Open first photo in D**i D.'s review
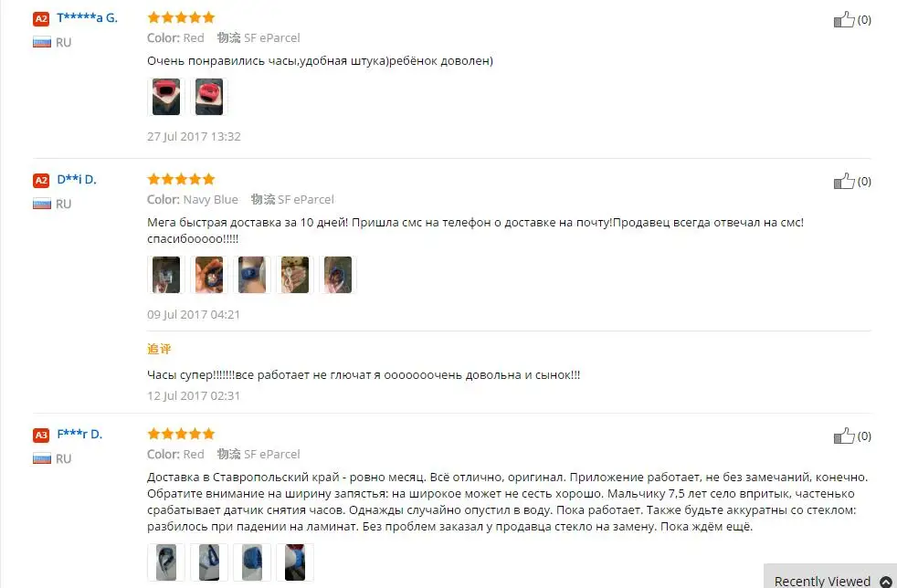The height and width of the screenshot is (588, 897). pos(166,275)
